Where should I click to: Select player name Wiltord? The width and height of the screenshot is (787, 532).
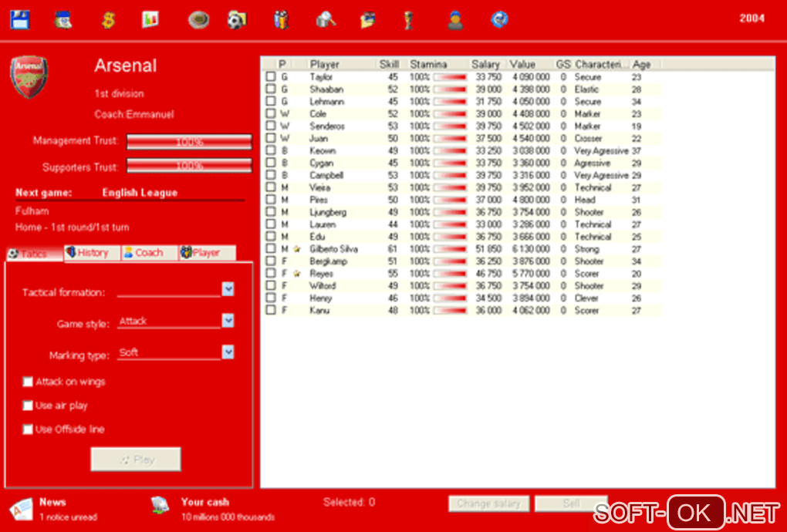tap(323, 286)
